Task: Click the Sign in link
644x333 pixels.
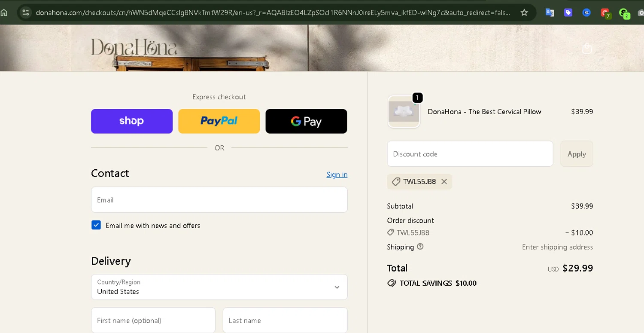Action: (x=337, y=174)
